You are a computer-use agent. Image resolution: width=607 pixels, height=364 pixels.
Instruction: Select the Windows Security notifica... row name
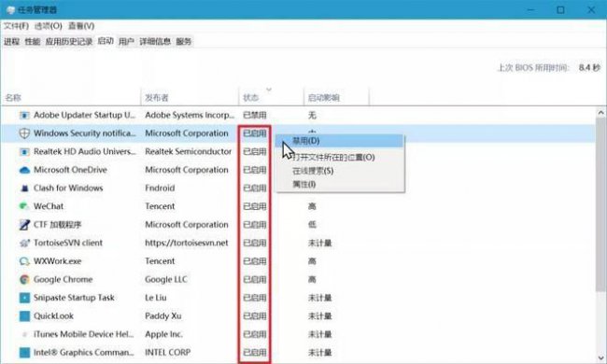click(x=85, y=133)
